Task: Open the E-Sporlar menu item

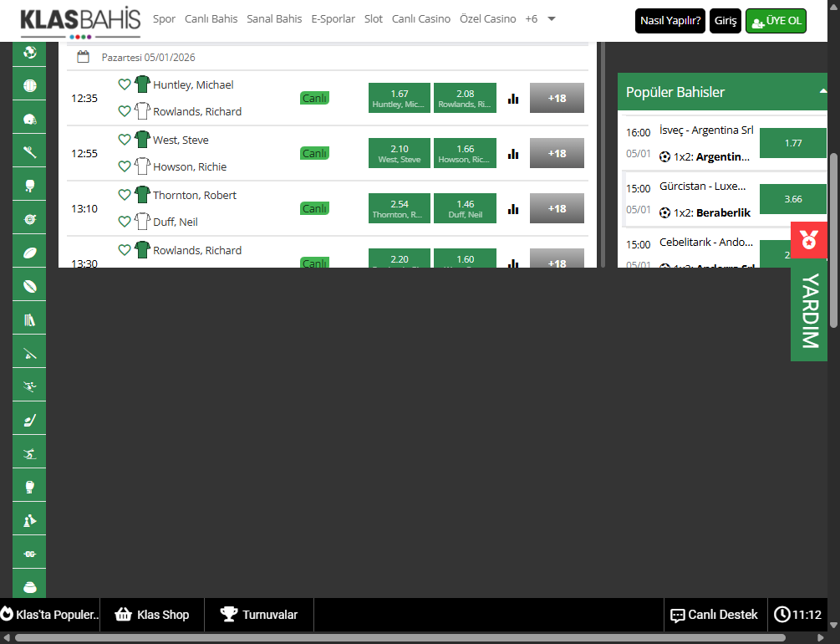Action: (x=333, y=18)
